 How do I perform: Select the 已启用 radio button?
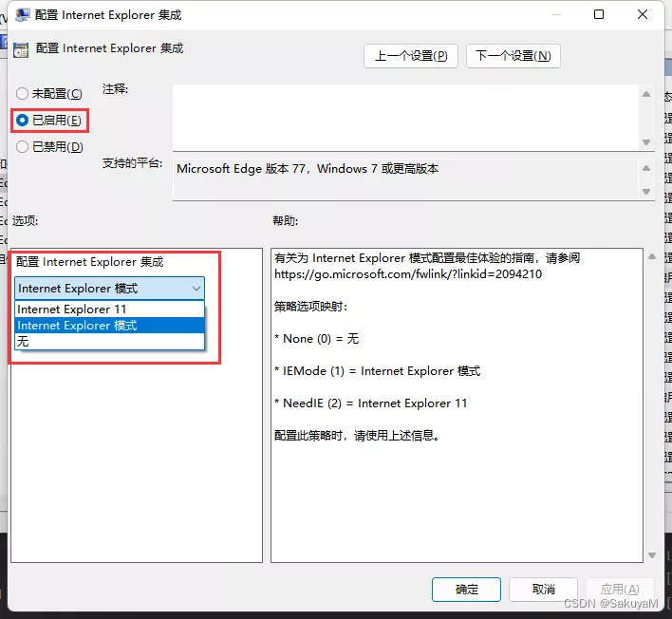point(23,121)
